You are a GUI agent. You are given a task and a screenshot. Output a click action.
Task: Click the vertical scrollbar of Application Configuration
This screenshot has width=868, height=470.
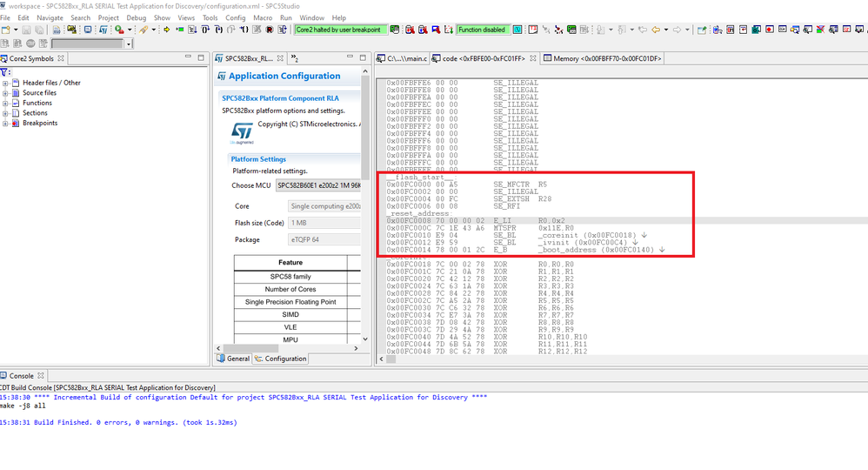click(x=364, y=127)
